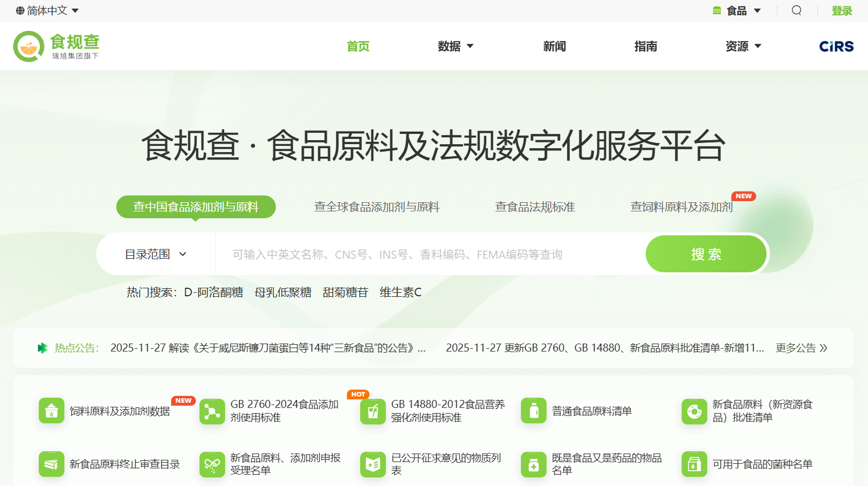This screenshot has width=868, height=486.
Task: Open the 数据 navigation menu
Action: pyautogui.click(x=455, y=46)
